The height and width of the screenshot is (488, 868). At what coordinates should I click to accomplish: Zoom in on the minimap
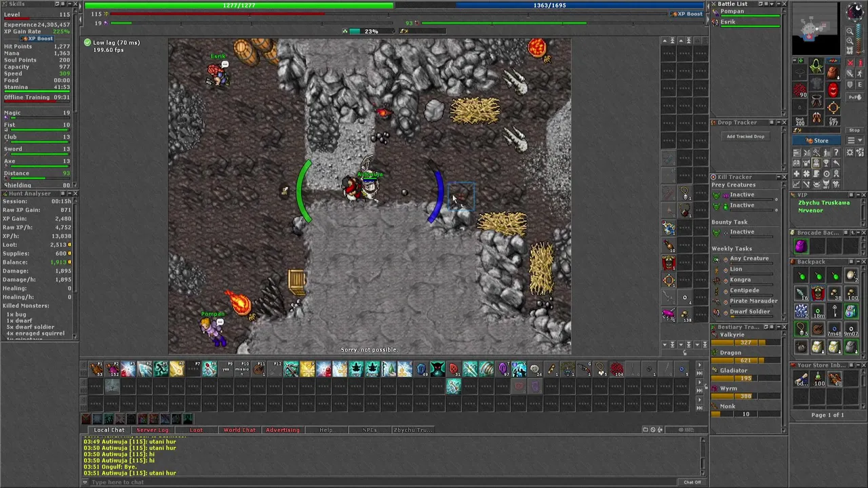coord(850,41)
